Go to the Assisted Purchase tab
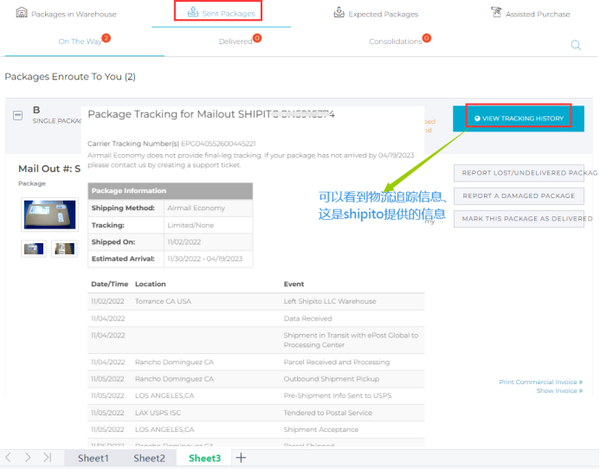Viewport: 600px width, 469px height. coord(530,14)
